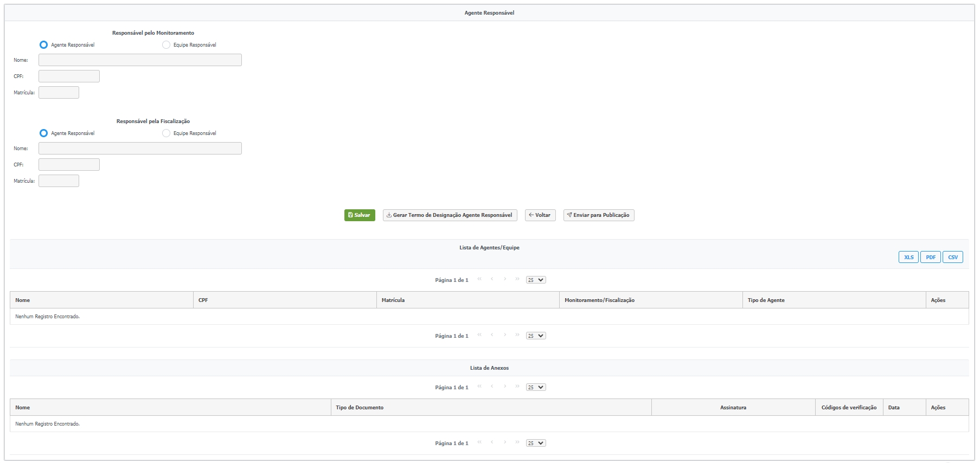Viewport: 980px width, 463px height.
Task: Sort agents table by Tipo de Agente
Action: coord(766,300)
